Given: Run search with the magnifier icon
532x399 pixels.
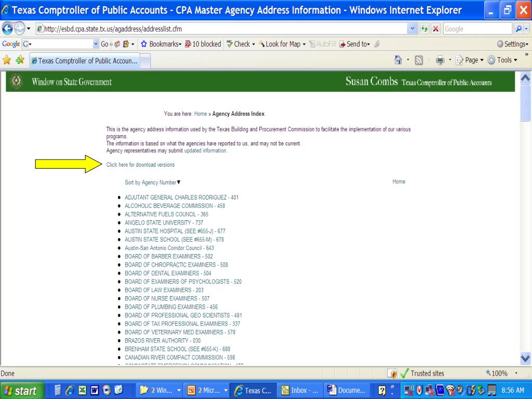Looking at the screenshot, I should tap(518, 29).
